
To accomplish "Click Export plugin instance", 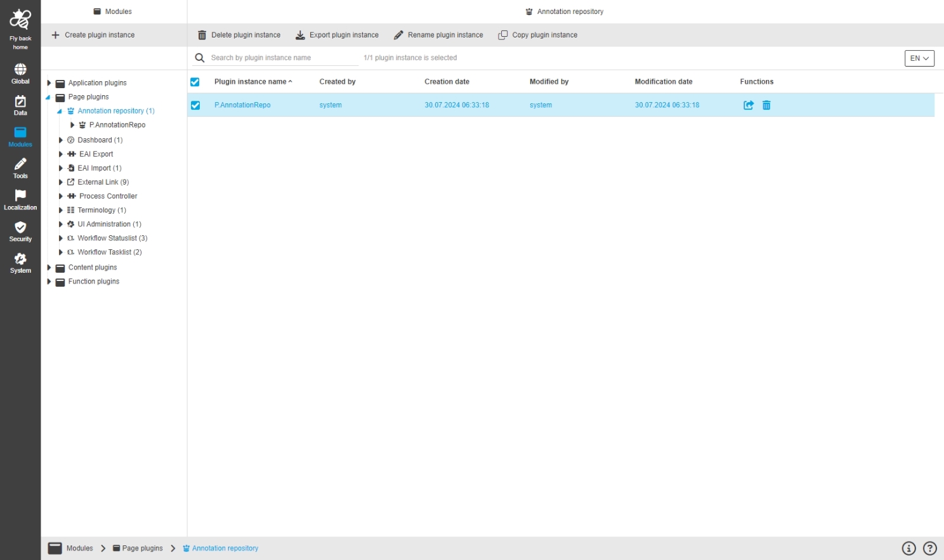I will pyautogui.click(x=338, y=35).
